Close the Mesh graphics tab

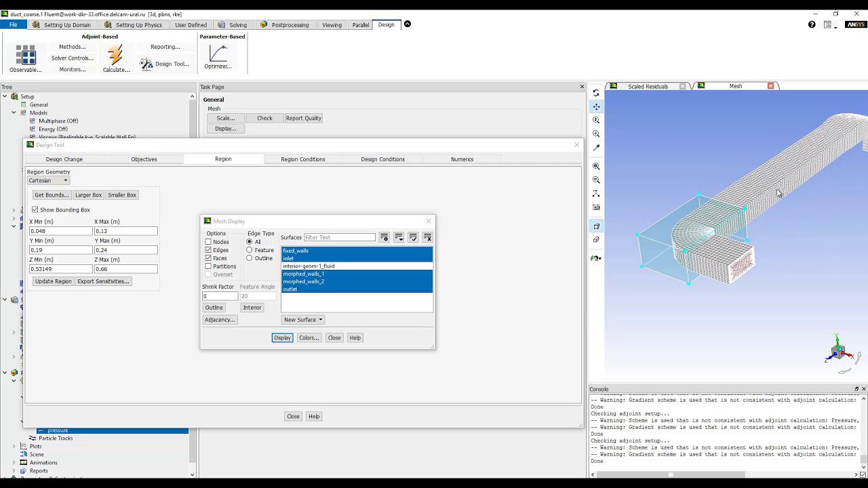[770, 86]
